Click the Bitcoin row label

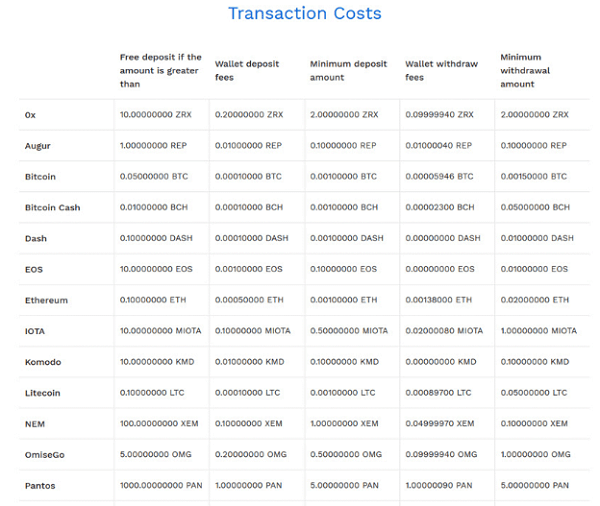(x=40, y=177)
